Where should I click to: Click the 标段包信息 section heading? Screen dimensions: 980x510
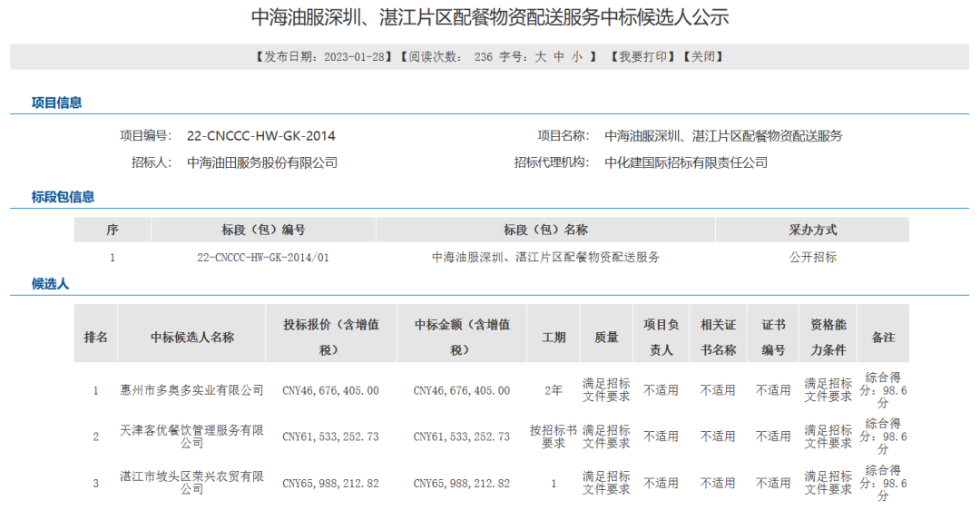pos(64,197)
